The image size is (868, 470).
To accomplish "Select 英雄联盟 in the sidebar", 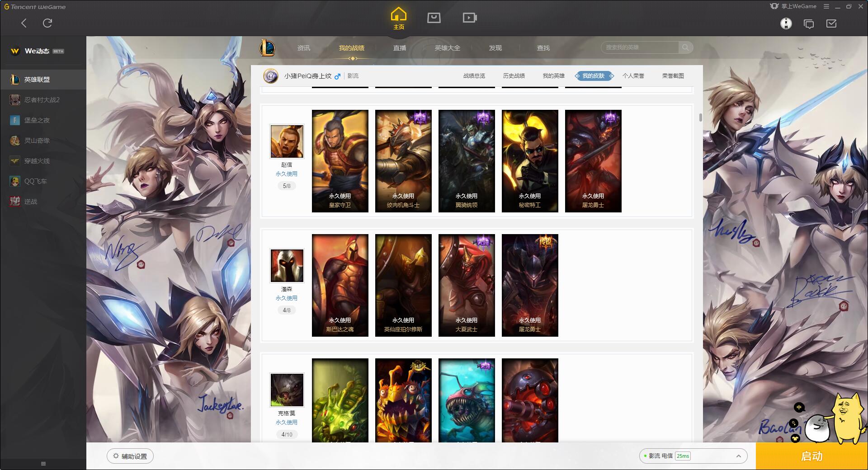I will point(43,80).
